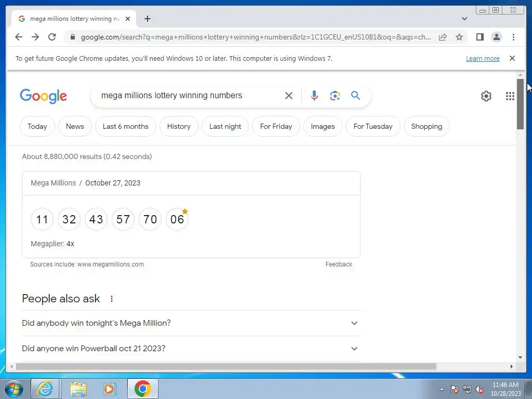532x399 pixels.
Task: Close the mega millions search tab
Action: [128, 19]
